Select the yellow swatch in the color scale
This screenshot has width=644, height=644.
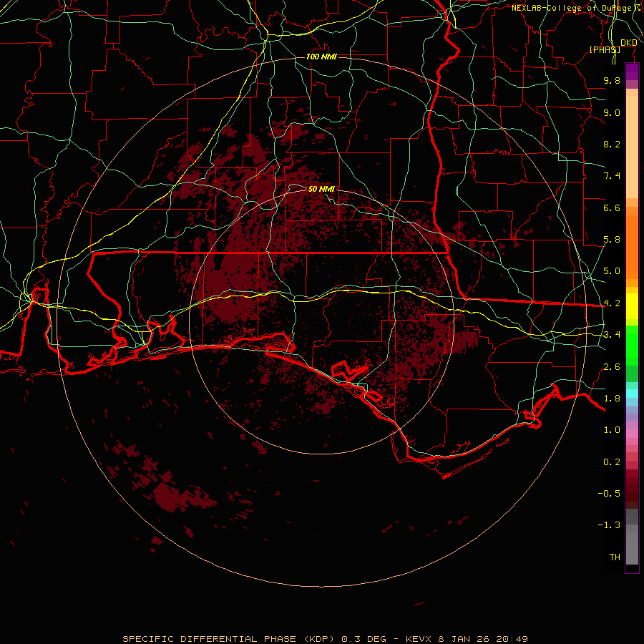click(x=632, y=306)
